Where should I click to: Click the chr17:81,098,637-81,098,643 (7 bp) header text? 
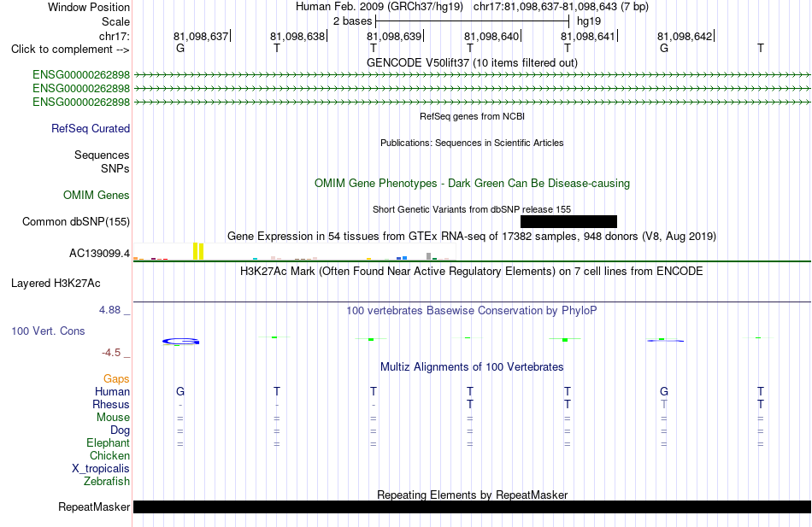(561, 7)
